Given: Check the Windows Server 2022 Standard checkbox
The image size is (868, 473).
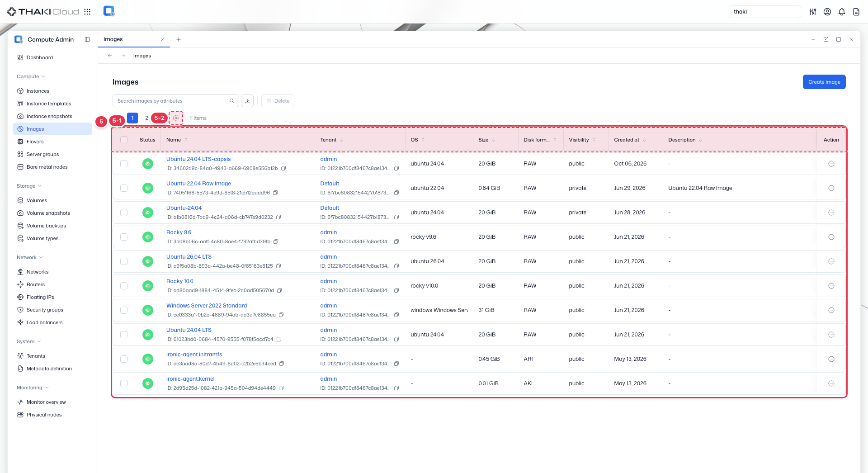Looking at the screenshot, I should pos(124,310).
